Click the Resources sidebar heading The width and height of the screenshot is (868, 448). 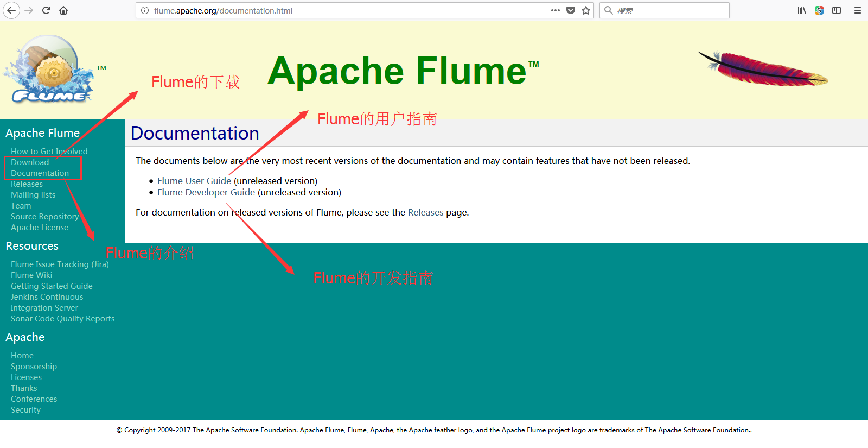[x=32, y=246]
